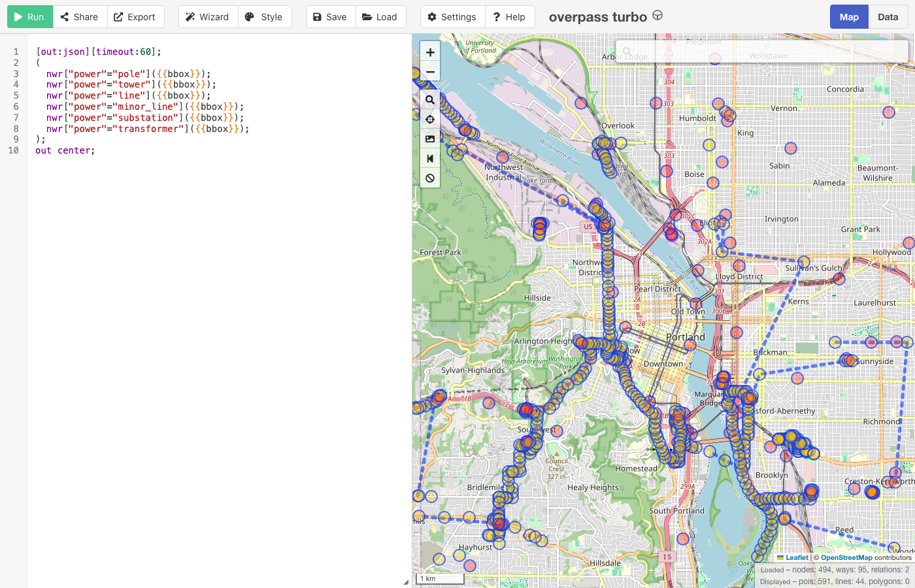Click the export icon beside Export

click(x=118, y=17)
